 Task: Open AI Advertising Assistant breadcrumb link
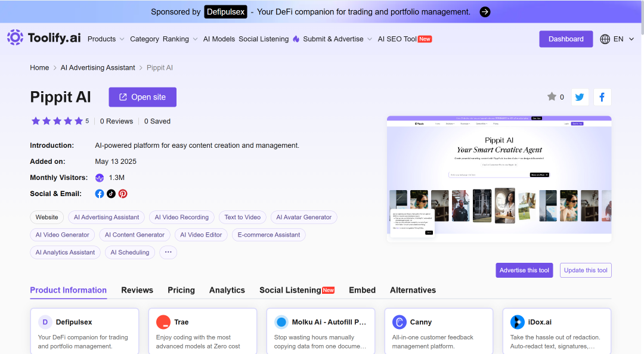[x=98, y=68]
